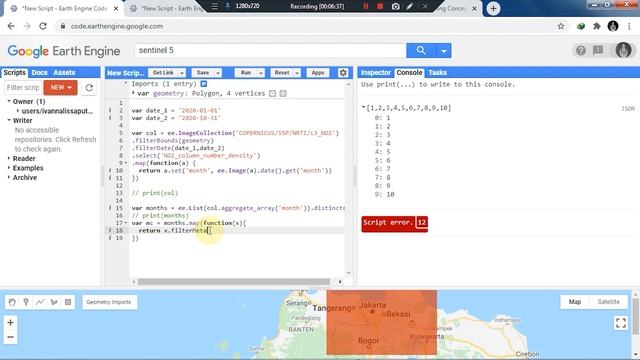Close the first New Script browser tab
The height and width of the screenshot is (360, 640).
(116, 9)
